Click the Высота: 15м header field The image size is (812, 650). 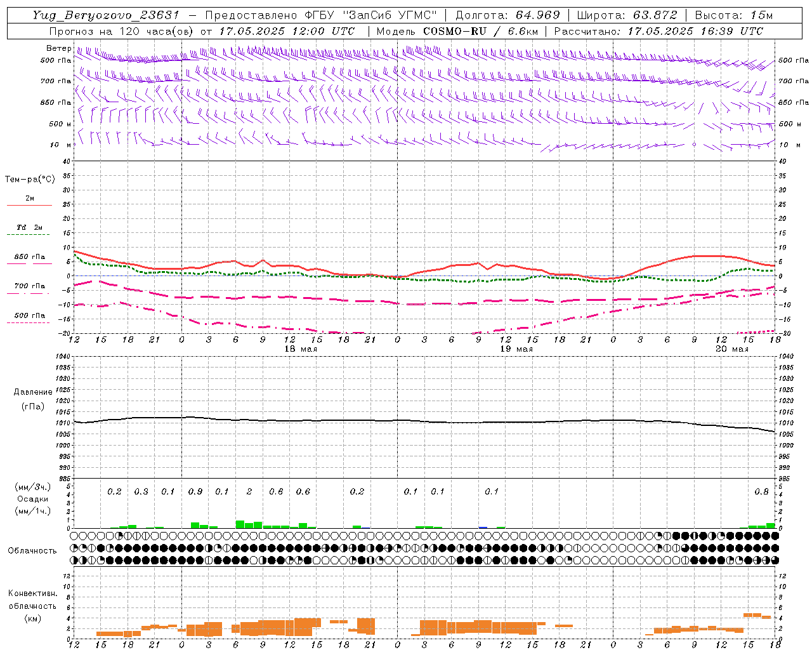coord(734,15)
